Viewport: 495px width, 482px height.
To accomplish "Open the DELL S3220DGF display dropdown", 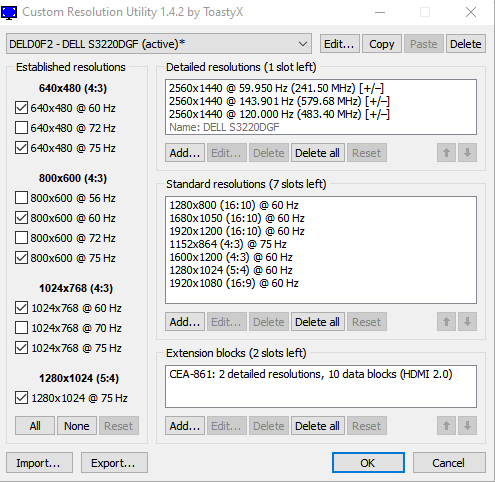I will pos(159,44).
